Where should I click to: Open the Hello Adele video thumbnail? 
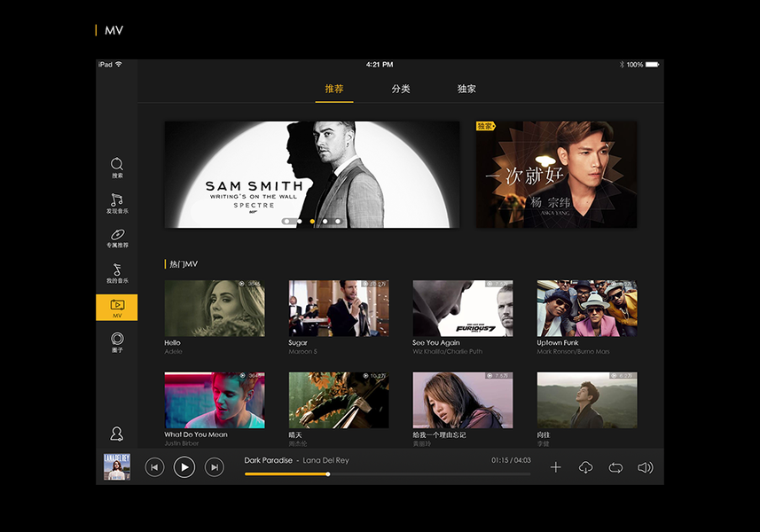[x=215, y=309]
